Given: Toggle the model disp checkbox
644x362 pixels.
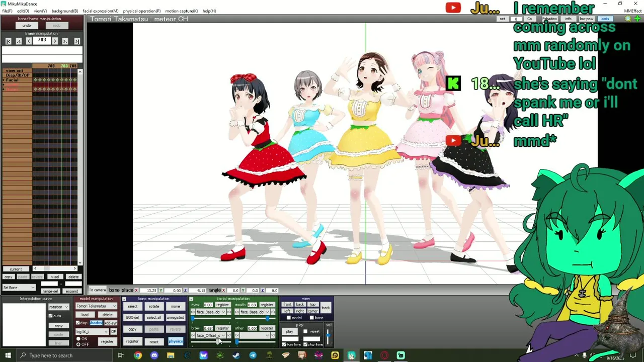Looking at the screenshot, I should pos(78,323).
